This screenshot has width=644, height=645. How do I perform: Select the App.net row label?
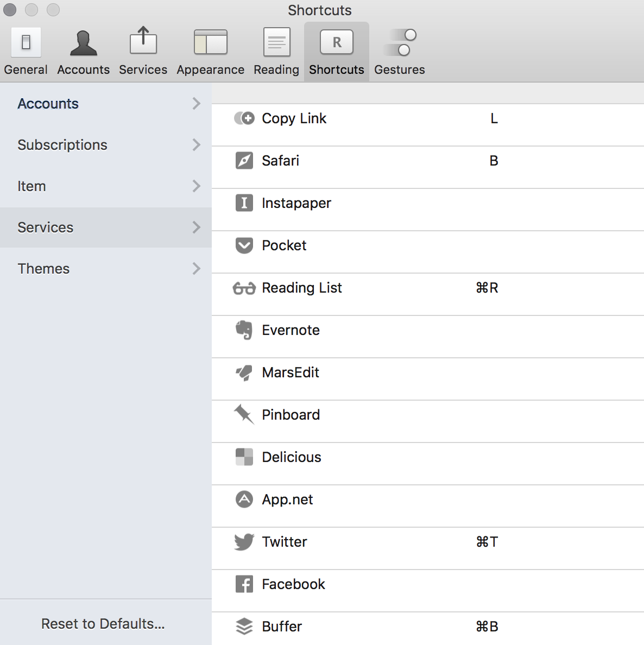click(287, 500)
